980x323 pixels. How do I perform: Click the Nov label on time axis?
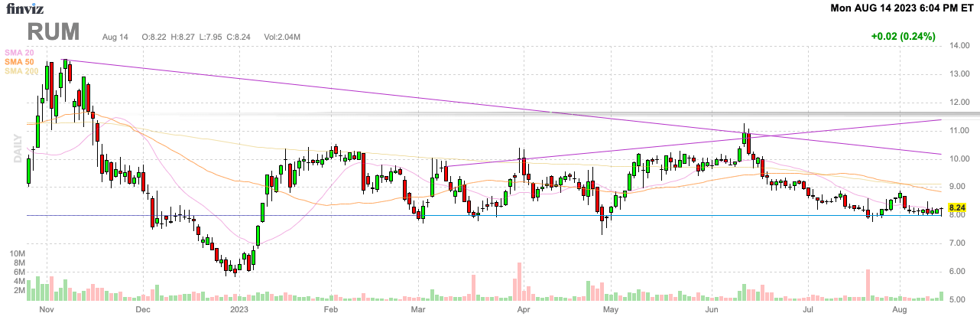pyautogui.click(x=47, y=310)
